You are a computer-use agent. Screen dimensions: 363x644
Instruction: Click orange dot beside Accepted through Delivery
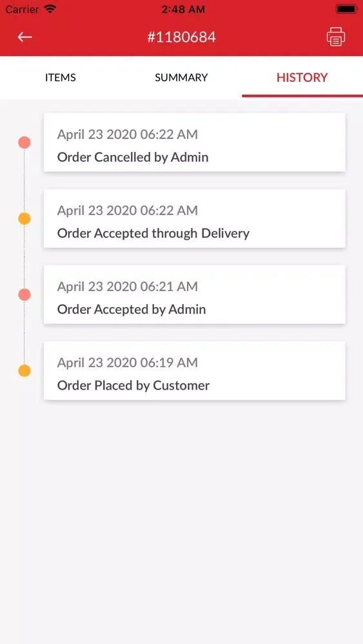[x=25, y=218]
